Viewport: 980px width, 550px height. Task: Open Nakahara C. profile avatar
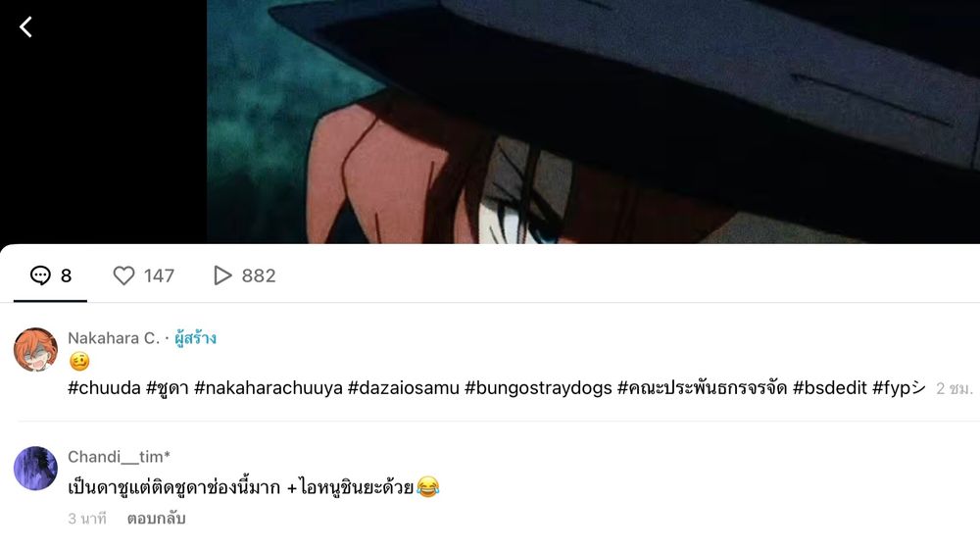coord(35,349)
